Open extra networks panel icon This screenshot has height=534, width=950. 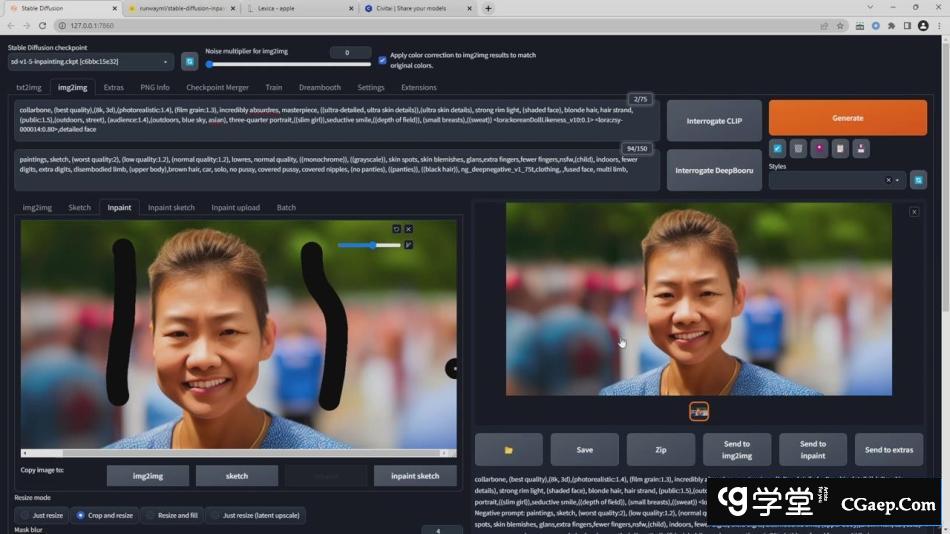click(819, 148)
